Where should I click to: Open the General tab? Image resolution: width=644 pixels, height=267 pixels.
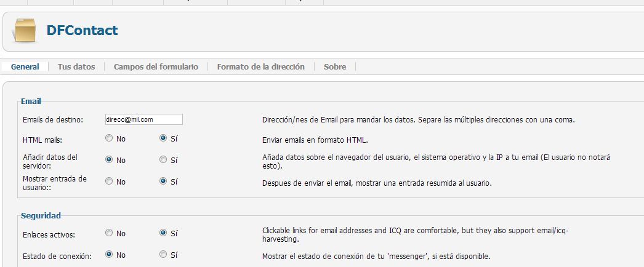(25, 66)
